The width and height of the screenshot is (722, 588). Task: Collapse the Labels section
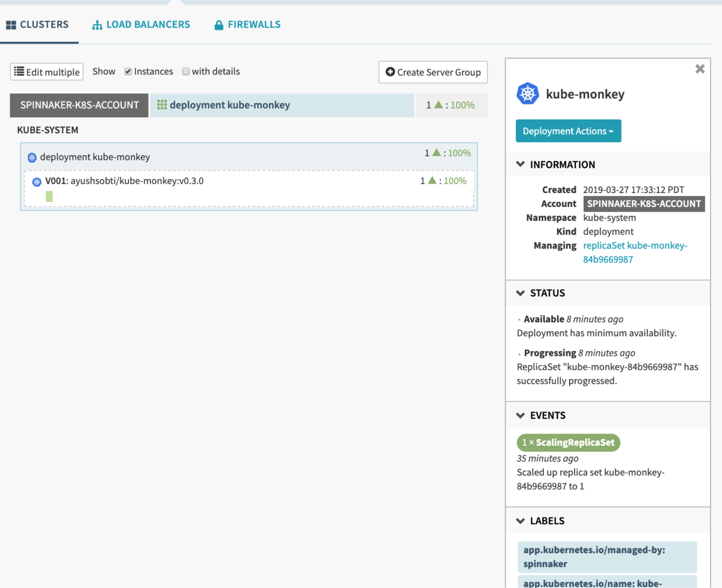(x=608, y=521)
